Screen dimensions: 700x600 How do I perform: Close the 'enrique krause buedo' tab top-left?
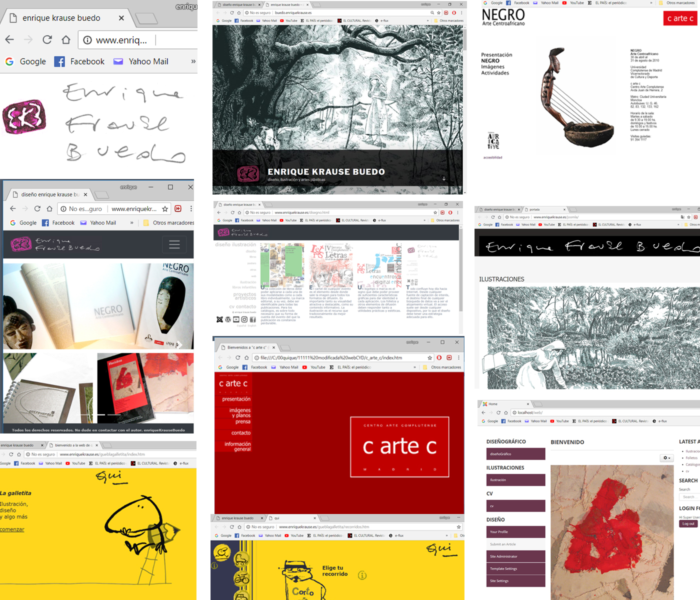(x=121, y=18)
